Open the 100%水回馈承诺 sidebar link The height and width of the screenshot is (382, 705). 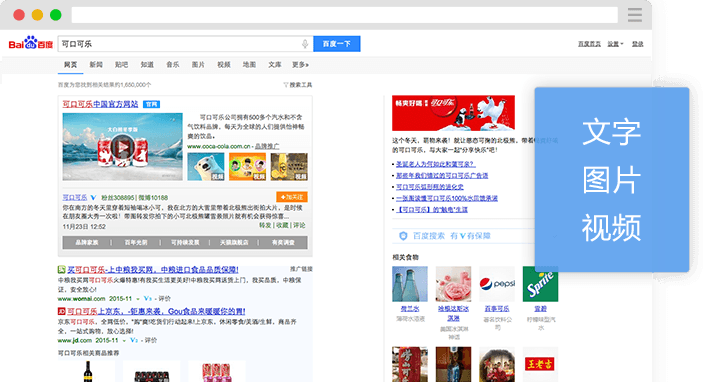pos(447,198)
